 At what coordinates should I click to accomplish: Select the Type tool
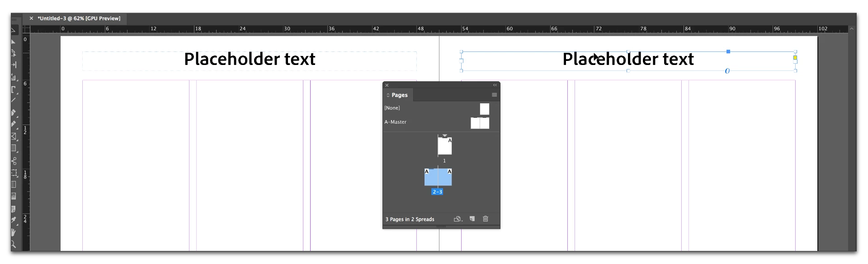pos(14,89)
